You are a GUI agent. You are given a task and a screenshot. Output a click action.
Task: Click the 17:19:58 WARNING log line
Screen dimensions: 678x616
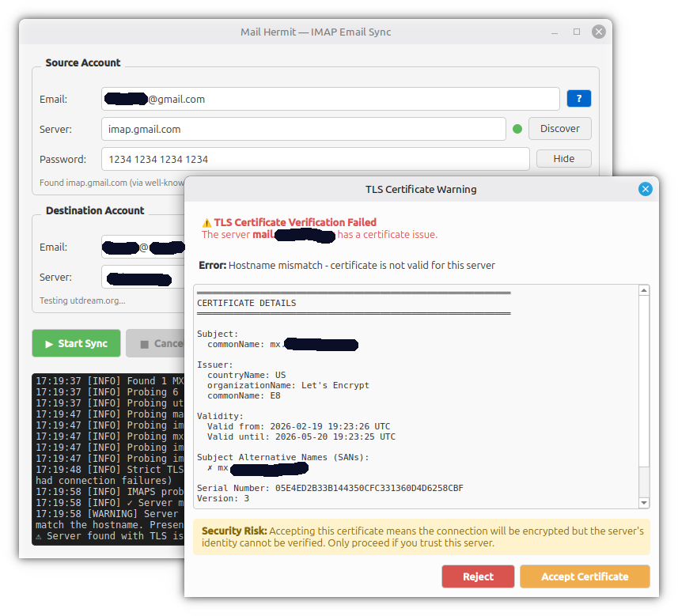coord(110,513)
